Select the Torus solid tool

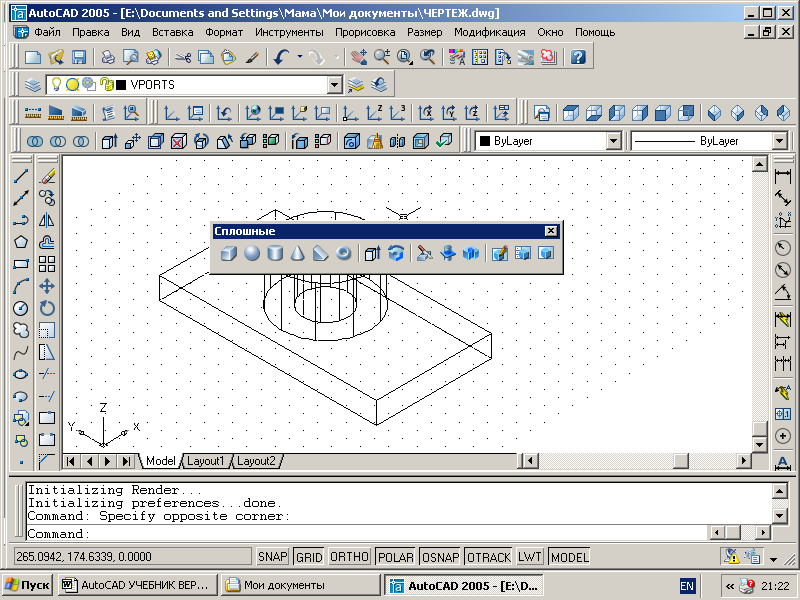[344, 253]
